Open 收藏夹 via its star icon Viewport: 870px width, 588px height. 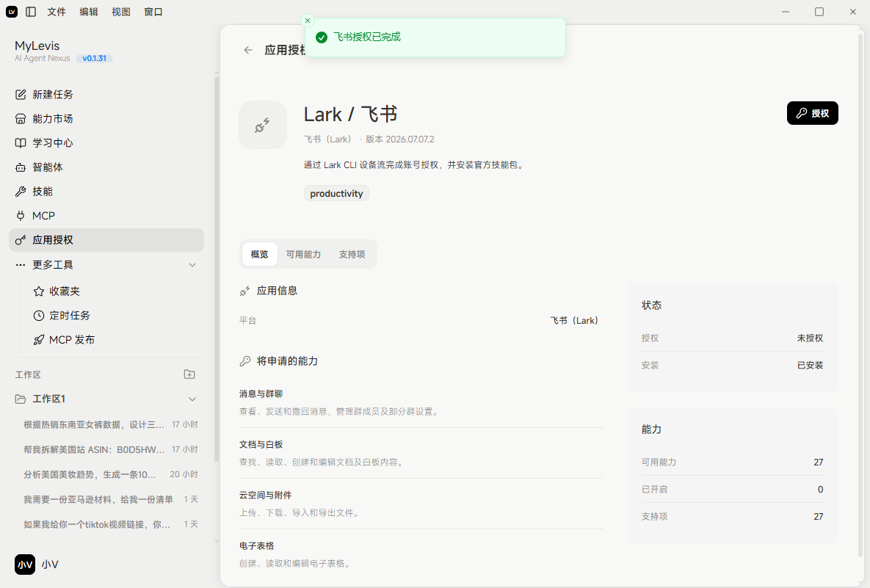(39, 291)
